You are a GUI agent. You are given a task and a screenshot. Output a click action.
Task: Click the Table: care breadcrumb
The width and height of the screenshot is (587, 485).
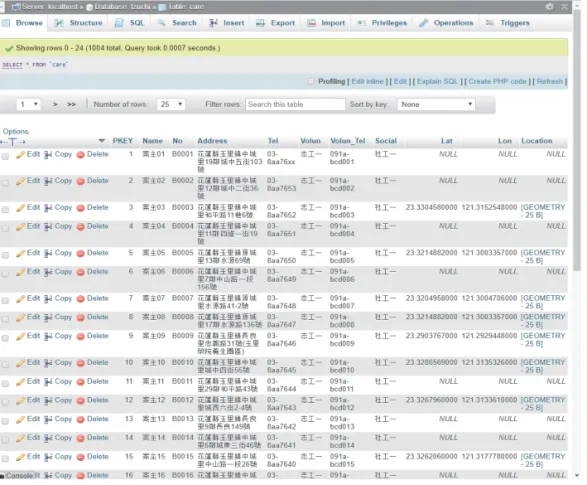(182, 7)
